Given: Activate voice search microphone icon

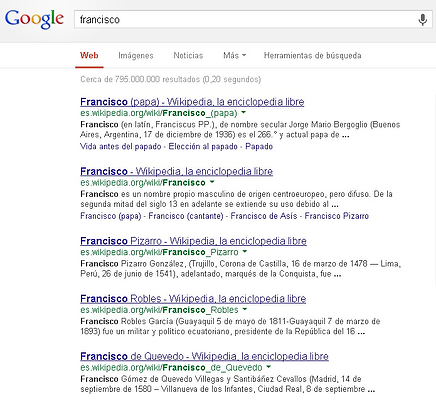Looking at the screenshot, I should click(x=422, y=20).
